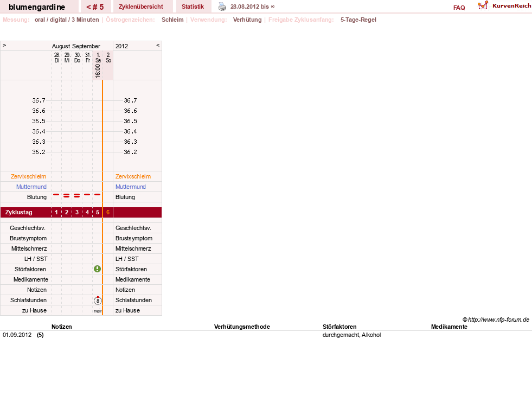
Task: Open the Statistik tab
Action: [x=193, y=7]
